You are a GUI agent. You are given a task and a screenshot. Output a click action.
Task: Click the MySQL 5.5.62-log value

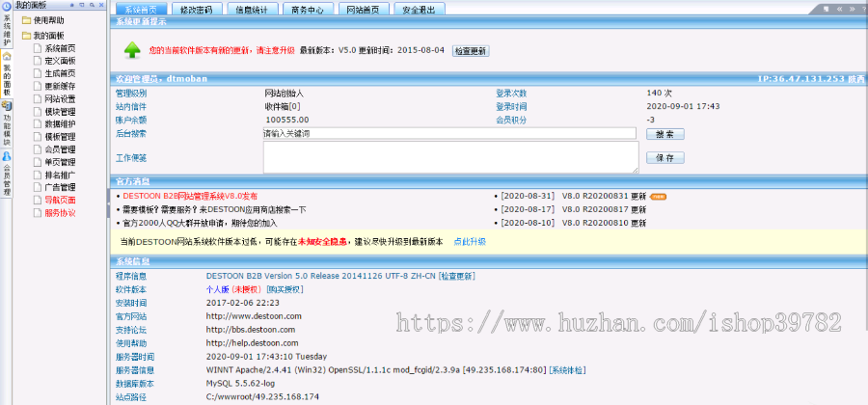[240, 384]
